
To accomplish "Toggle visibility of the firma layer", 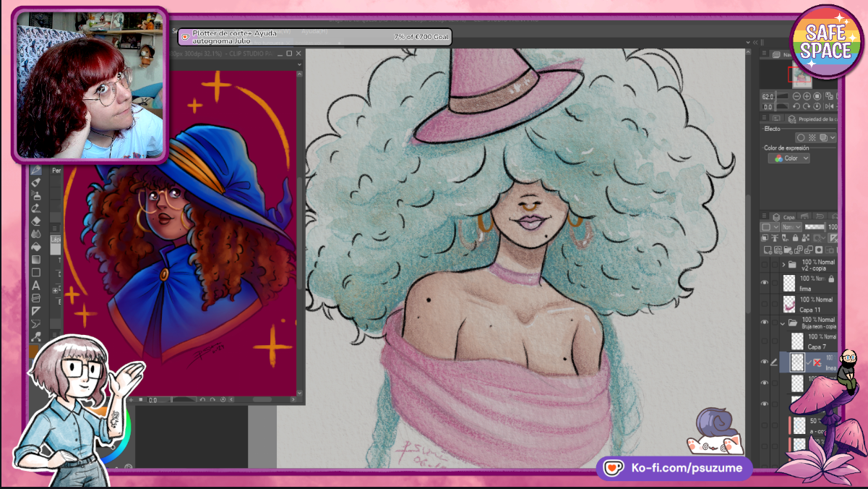I will [765, 283].
